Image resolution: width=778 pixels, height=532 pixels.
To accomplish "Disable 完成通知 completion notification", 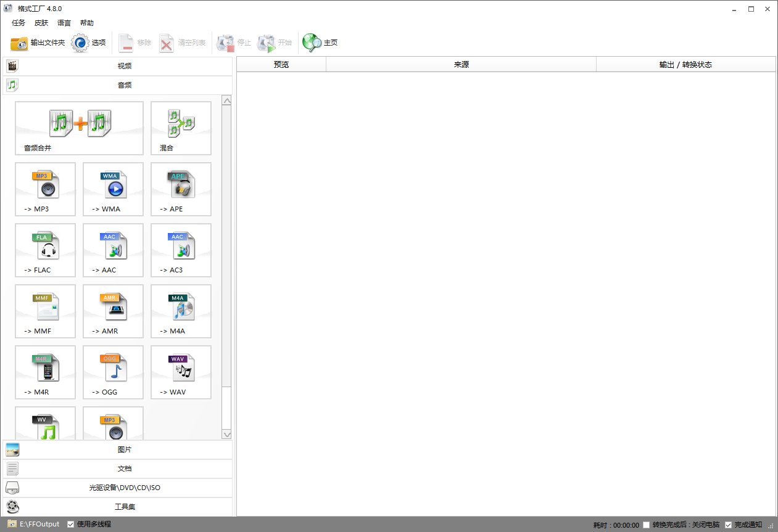I will point(727,524).
